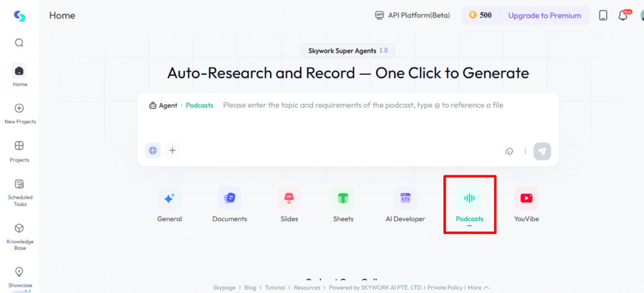Click the Skywork logo icon
The height and width of the screenshot is (293, 644).
point(19,16)
